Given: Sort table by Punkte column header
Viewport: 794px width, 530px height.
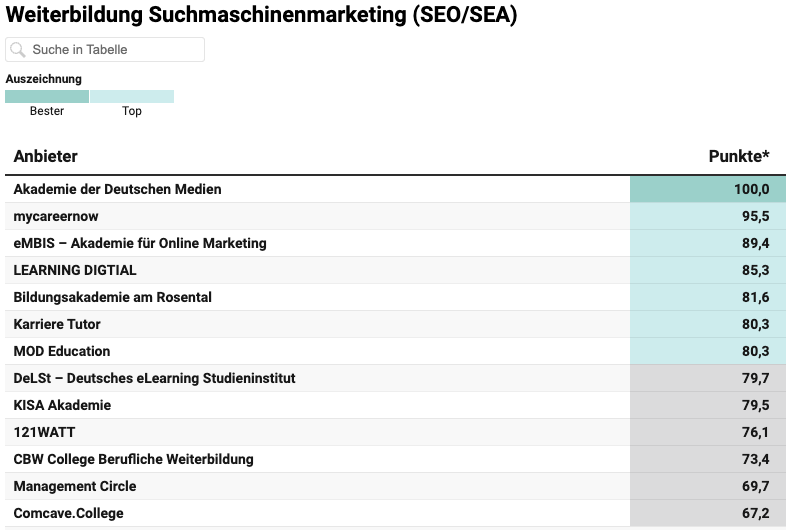Looking at the screenshot, I should 739,156.
